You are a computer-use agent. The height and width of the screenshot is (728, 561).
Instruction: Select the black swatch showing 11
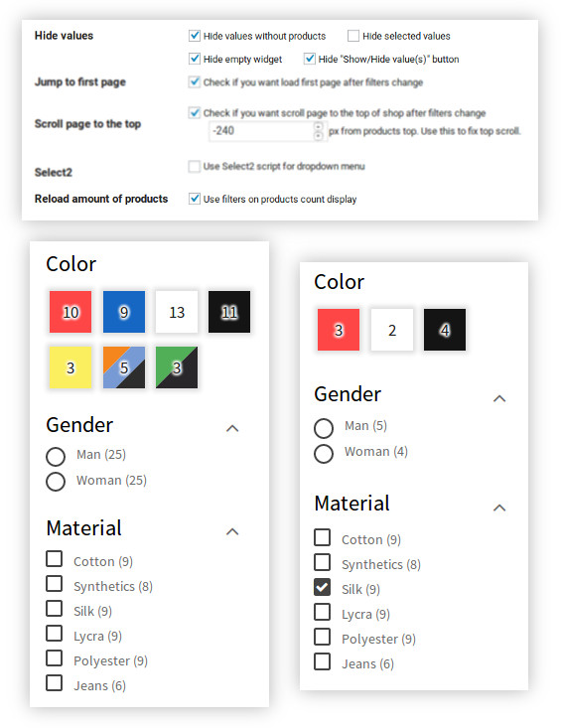coord(229,312)
